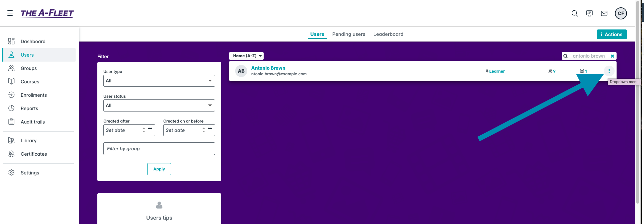Screen dimensions: 644x224
Task: Expand the User status dropdown
Action: tap(159, 105)
